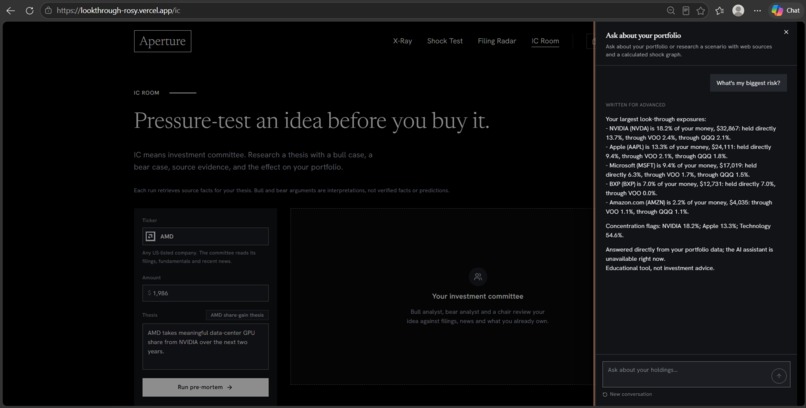Open browser settings and more menu

tap(757, 10)
